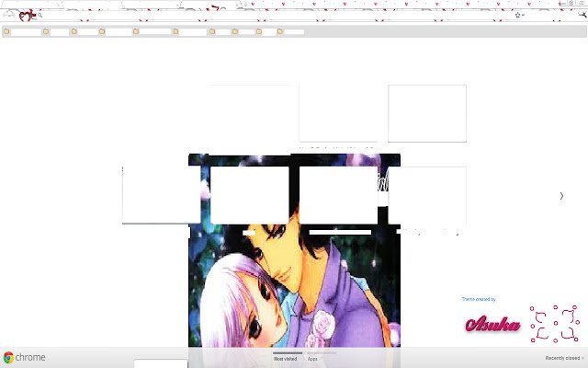The image size is (588, 368).
Task: Open the bottom-row leftmost visited thumbnail
Action: [162, 195]
